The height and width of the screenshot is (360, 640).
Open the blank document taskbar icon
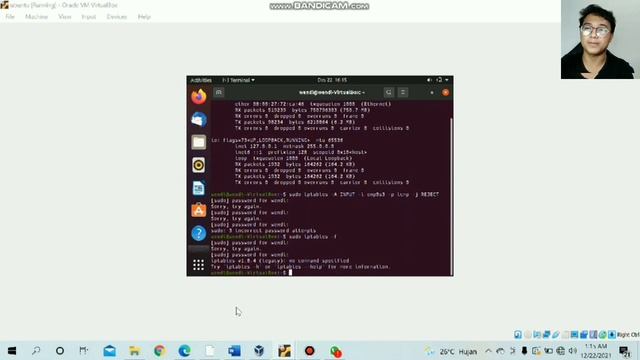(210, 351)
